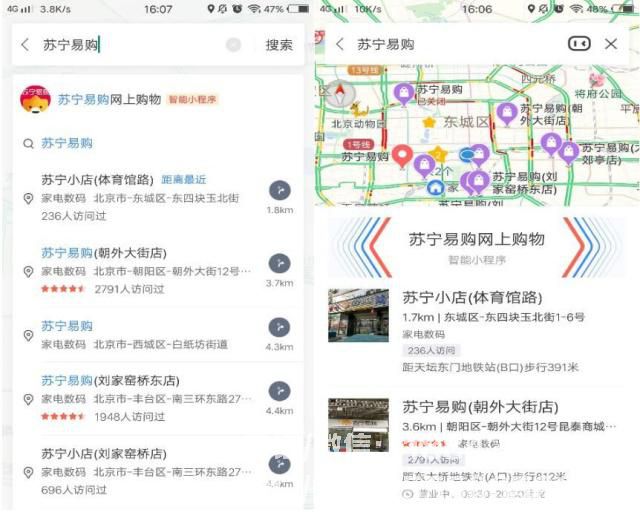Open 苏宁小店(刘家窑桥店) result
640x518 pixels.
coord(158,471)
